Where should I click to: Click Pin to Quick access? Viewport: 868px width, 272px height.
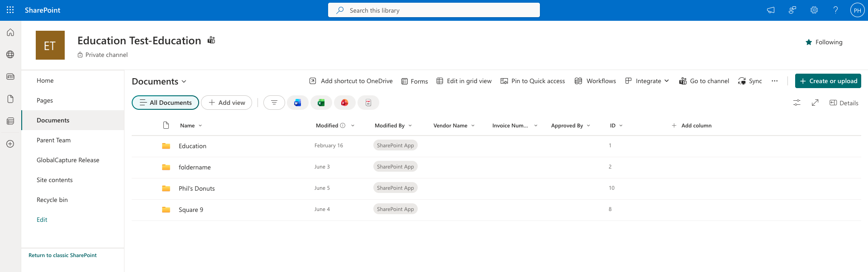[x=533, y=81]
